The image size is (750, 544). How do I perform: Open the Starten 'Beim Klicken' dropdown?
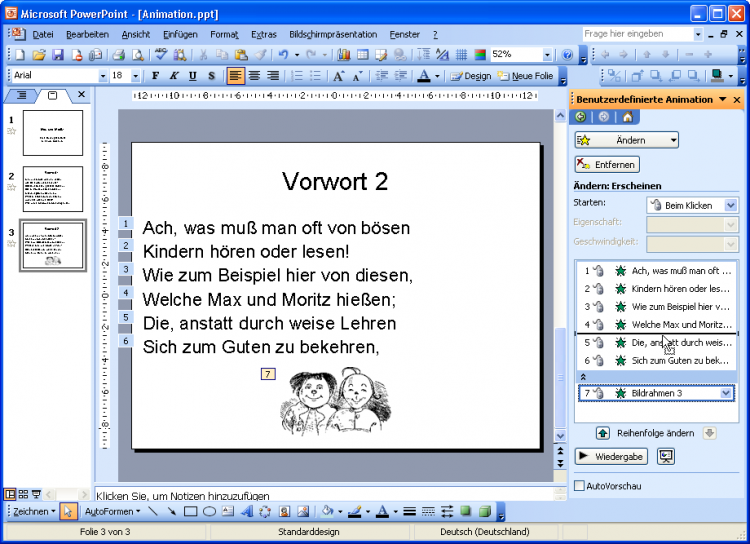(729, 205)
